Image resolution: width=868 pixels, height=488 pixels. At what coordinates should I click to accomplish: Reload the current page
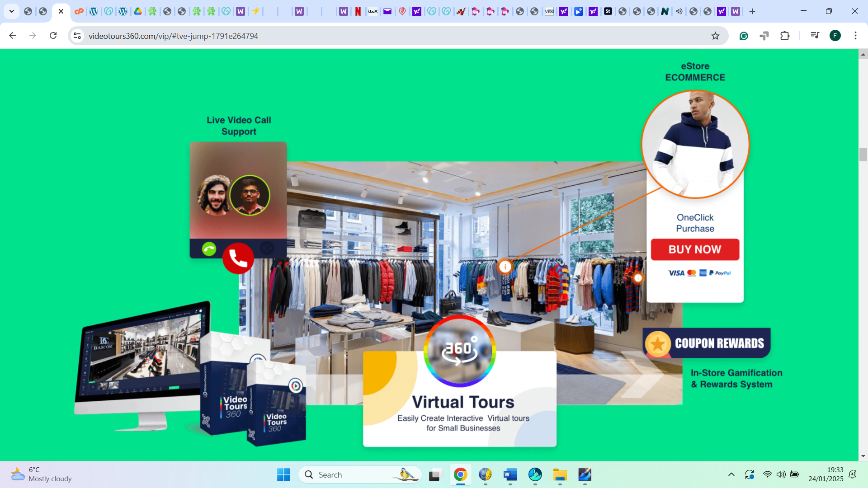click(53, 36)
